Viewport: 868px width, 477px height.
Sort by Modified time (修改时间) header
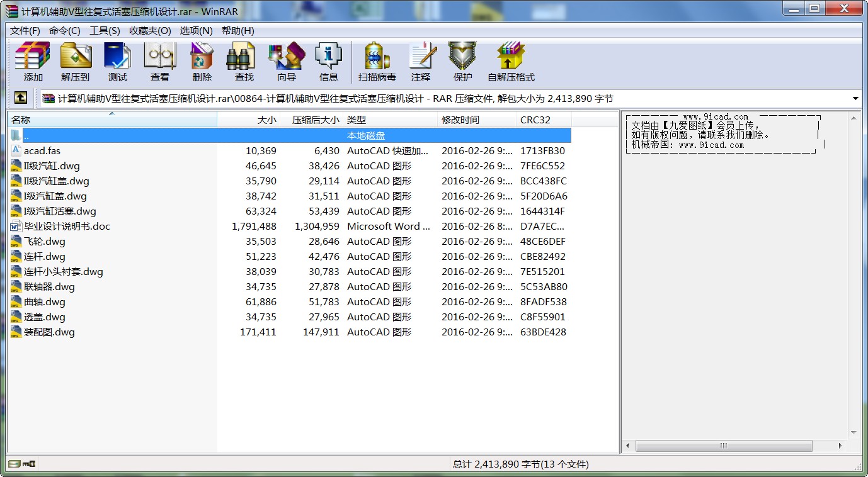[460, 120]
